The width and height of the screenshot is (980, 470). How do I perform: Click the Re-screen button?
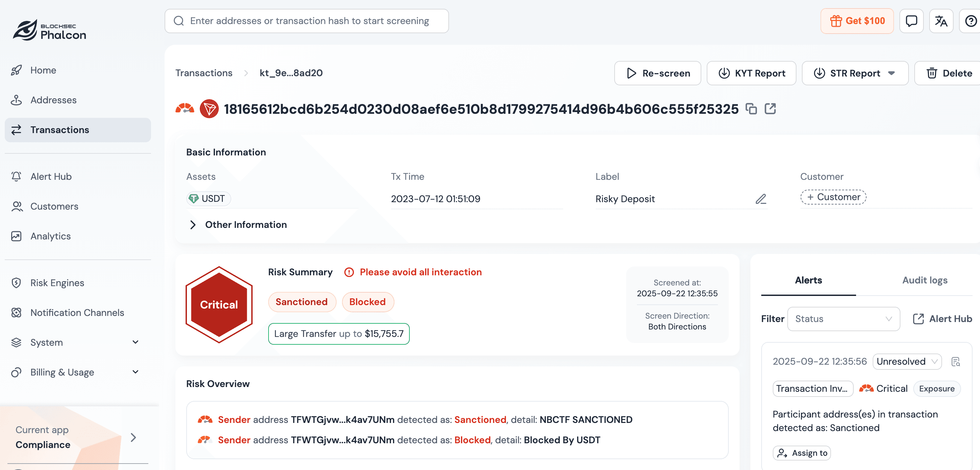pyautogui.click(x=657, y=73)
